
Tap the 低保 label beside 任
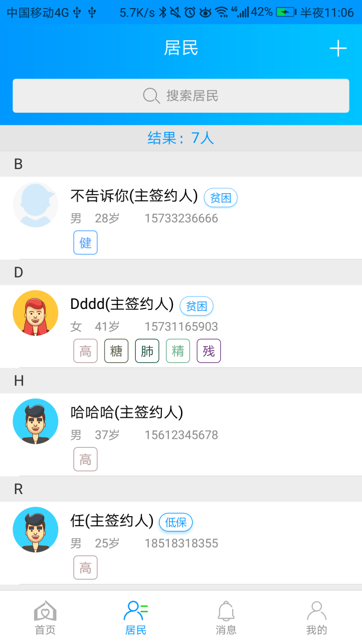pos(175,522)
